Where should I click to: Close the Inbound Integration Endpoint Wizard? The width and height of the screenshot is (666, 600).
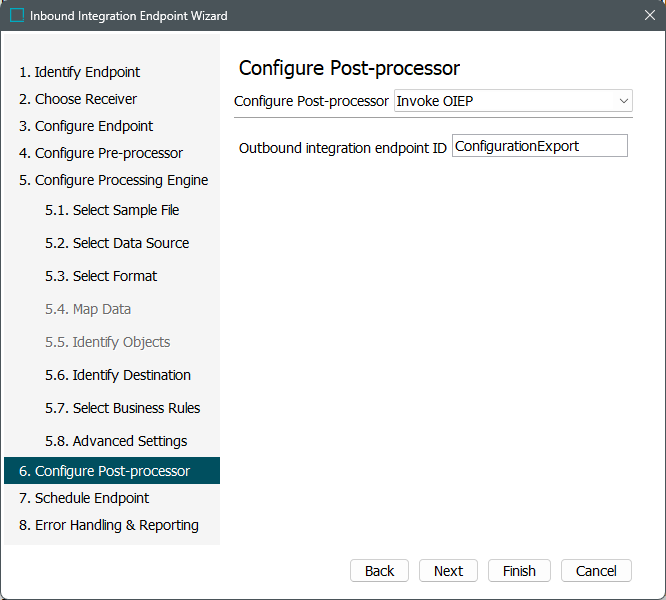tap(649, 16)
